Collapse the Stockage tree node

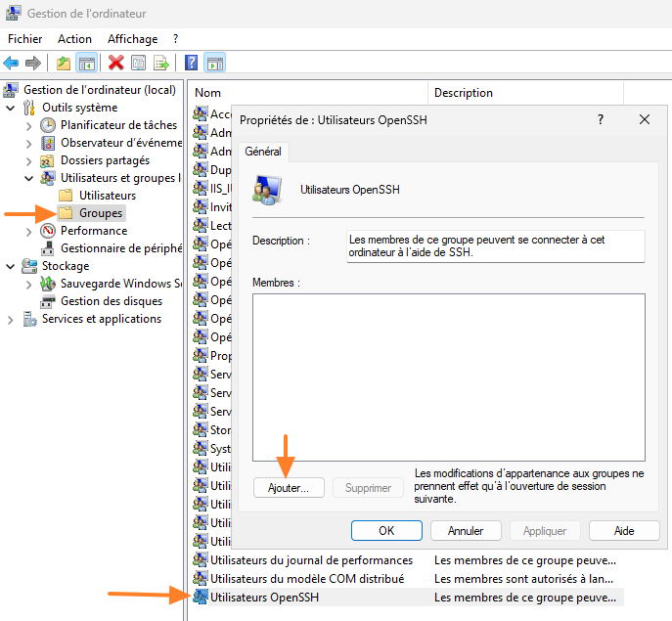(x=11, y=266)
